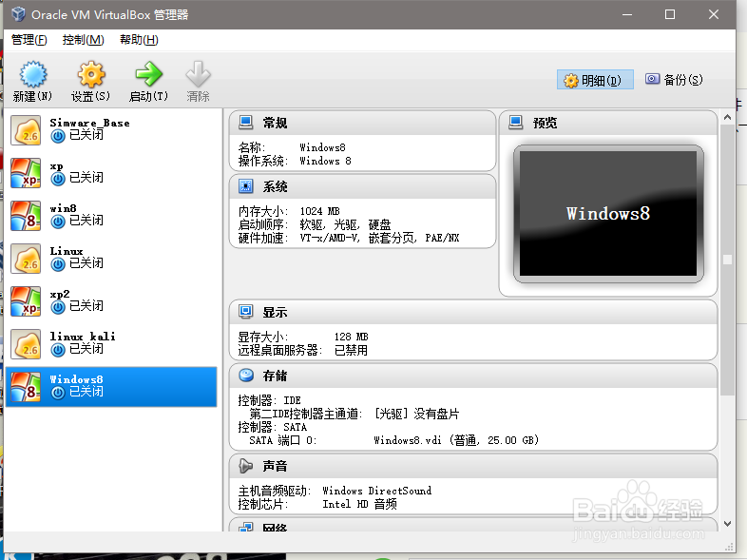The image size is (747, 560).
Task: Click the linux_kali machine's OS icon
Action: tap(26, 344)
